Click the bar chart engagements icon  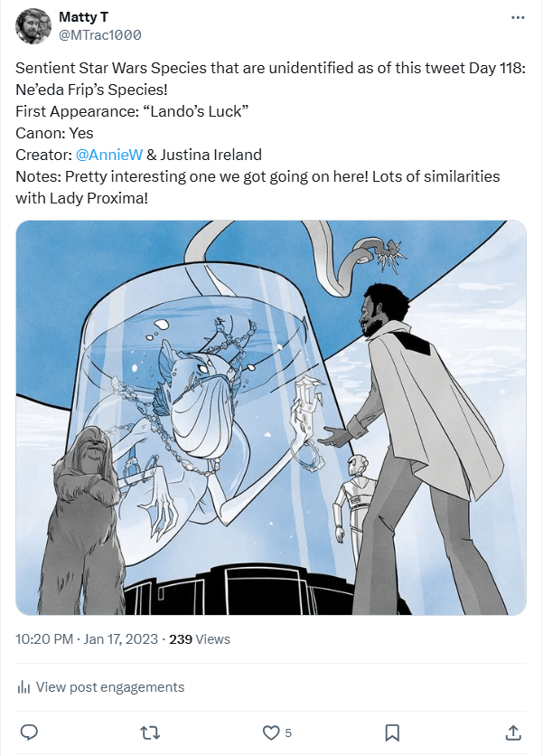pos(23,687)
